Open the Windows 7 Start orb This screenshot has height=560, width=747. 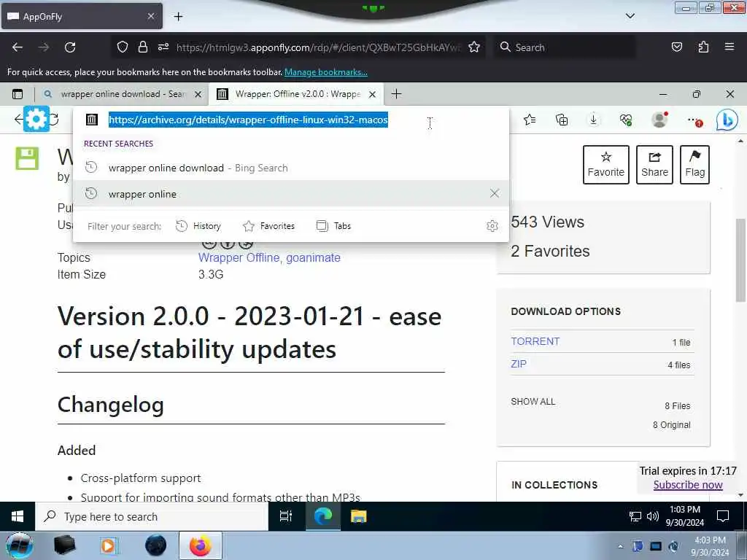pos(20,545)
